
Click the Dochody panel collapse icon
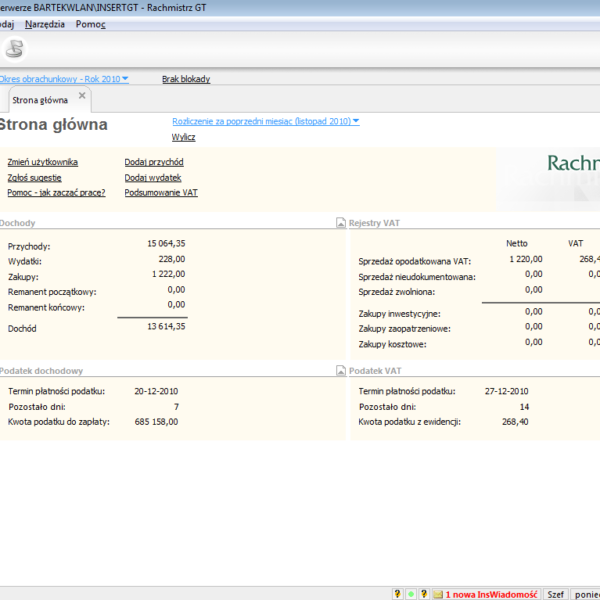tap(341, 222)
